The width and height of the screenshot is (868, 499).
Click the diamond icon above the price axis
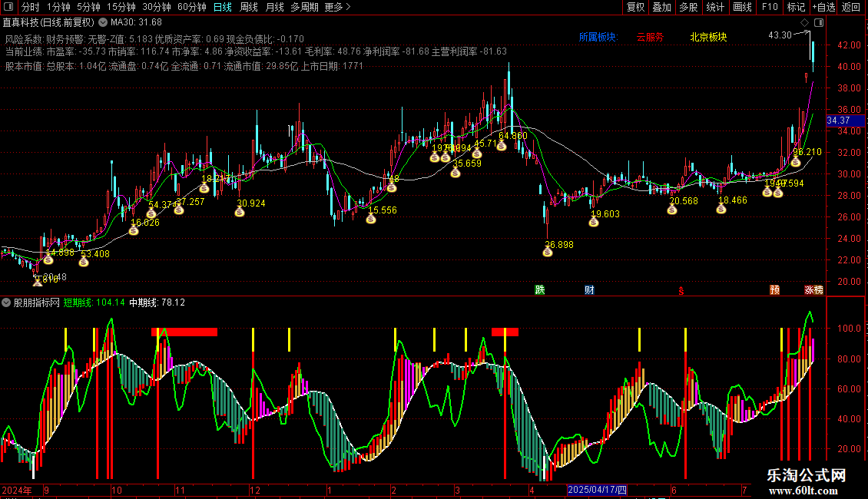tap(805, 23)
